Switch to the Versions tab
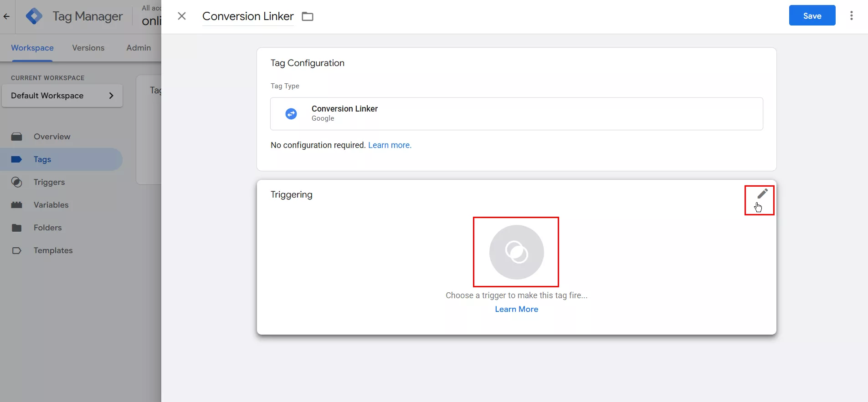The height and width of the screenshot is (402, 868). pos(88,48)
